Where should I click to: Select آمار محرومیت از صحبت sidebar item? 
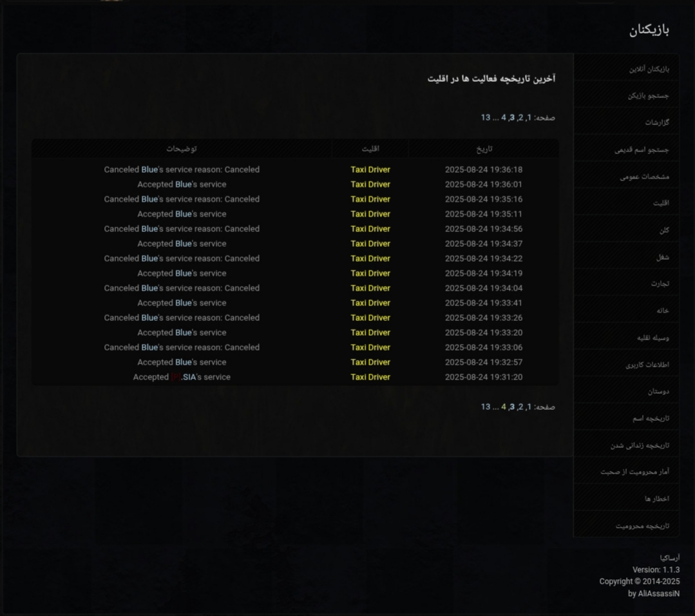626,472
